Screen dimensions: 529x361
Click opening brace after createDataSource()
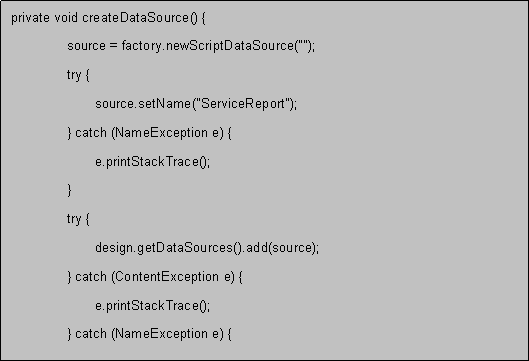pos(203,18)
